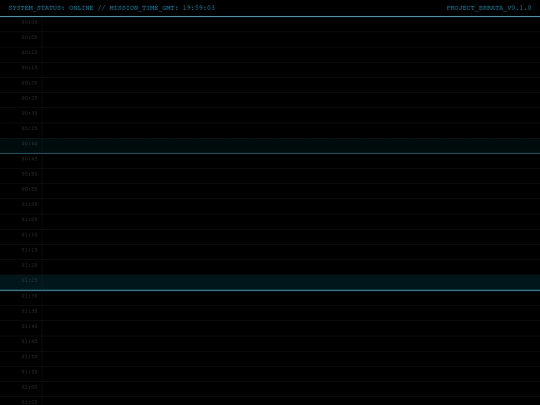Select the 01:40 timeline row label
Screen dimensions: 540x405
point(29,326)
